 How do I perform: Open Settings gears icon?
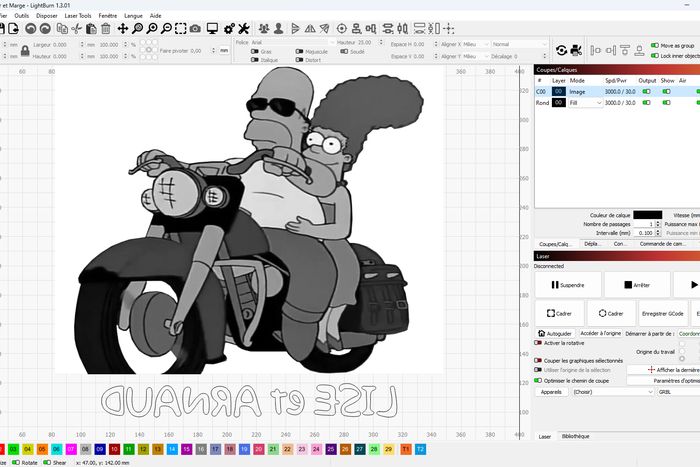(229, 29)
